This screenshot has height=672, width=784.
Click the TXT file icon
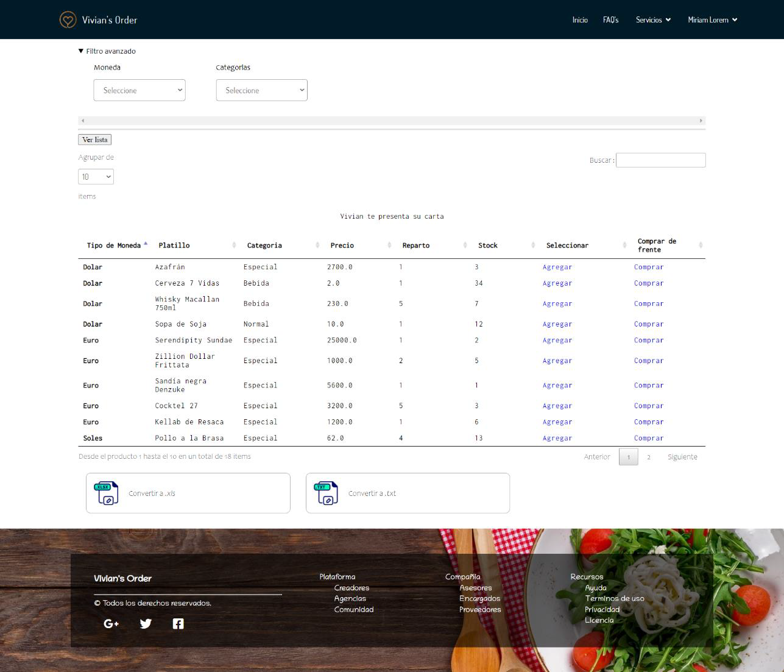(x=326, y=493)
